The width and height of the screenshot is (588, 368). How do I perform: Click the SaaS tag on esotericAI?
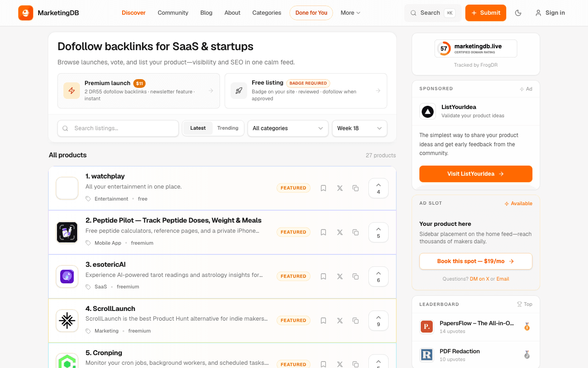tap(101, 287)
